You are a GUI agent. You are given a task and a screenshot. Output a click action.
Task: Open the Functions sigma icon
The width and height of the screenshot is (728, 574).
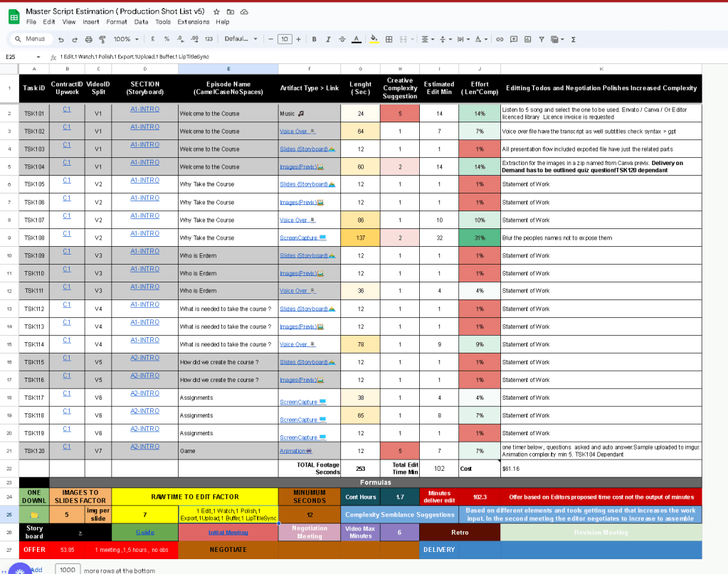[574, 39]
